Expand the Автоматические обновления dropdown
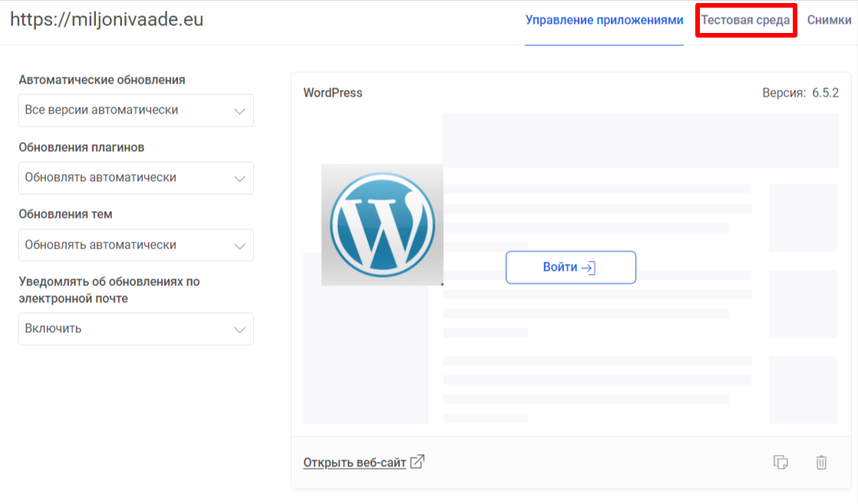Screen dimensions: 858x504 (x=136, y=110)
